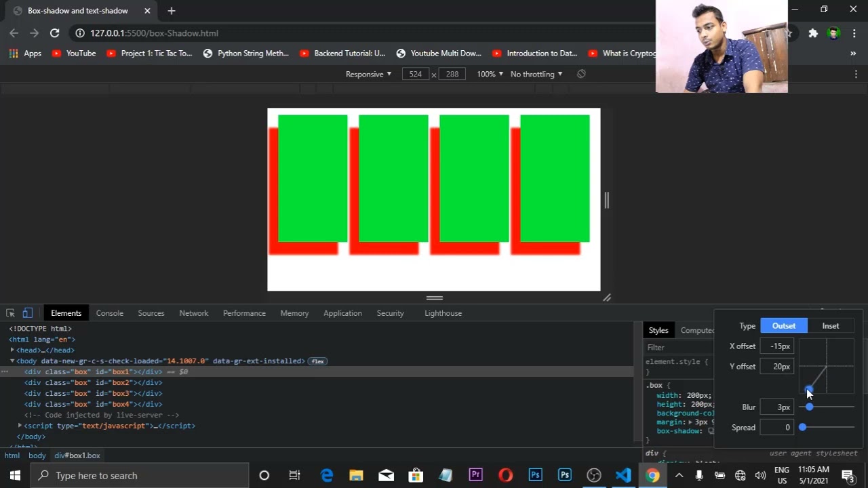
Task: Open the Chrome three-dot menu
Action: pyautogui.click(x=853, y=33)
